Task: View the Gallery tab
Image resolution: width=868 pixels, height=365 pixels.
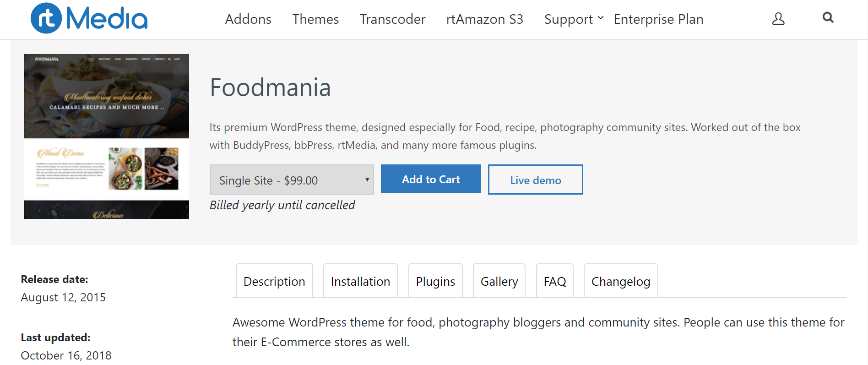Action: 499,281
